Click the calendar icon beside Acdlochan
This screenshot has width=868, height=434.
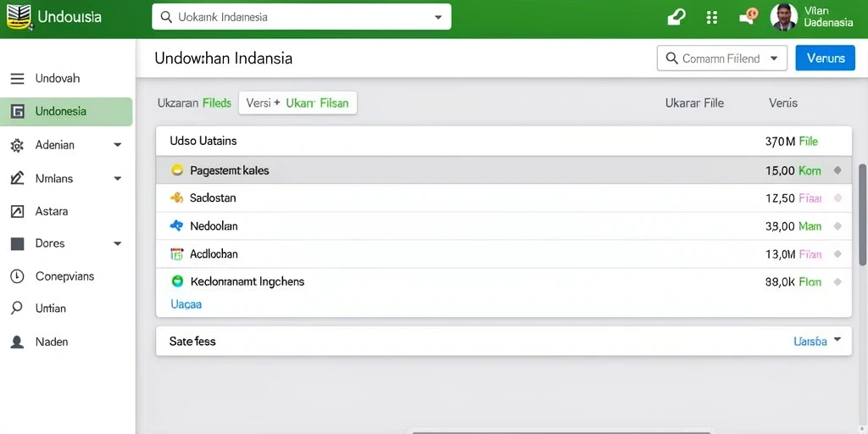[176, 254]
